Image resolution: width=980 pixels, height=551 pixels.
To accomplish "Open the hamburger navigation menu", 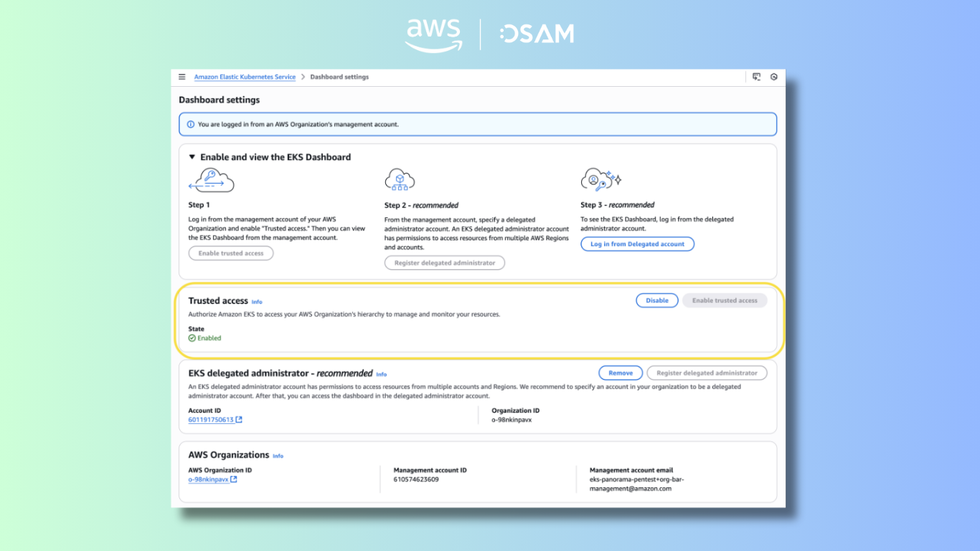I will (x=182, y=77).
